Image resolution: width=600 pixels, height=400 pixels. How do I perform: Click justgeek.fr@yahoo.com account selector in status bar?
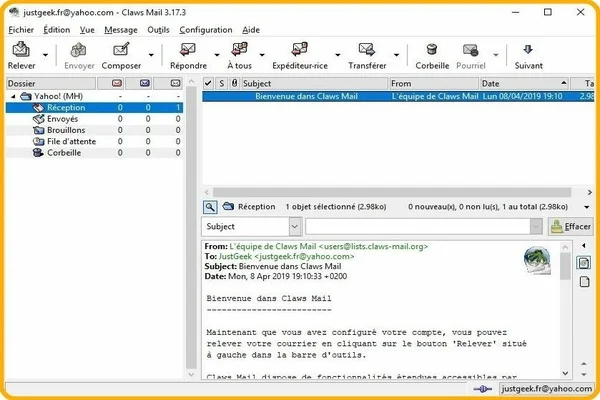pos(546,389)
